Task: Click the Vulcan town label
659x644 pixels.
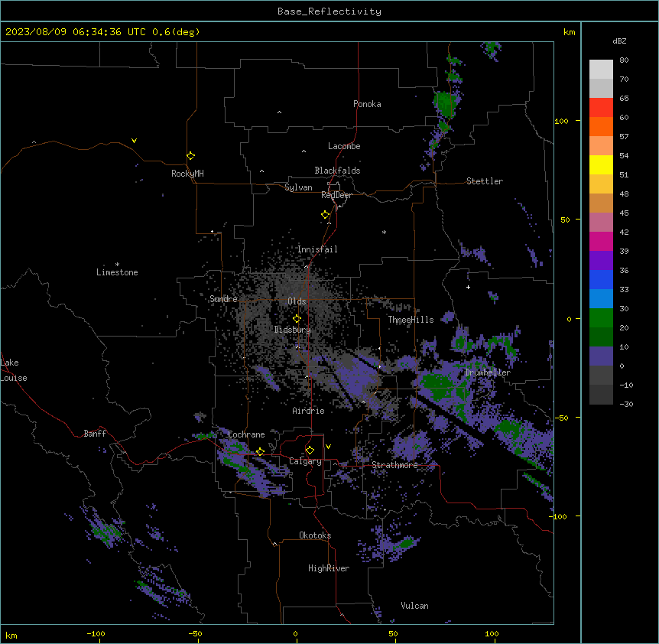Action: pyautogui.click(x=415, y=606)
